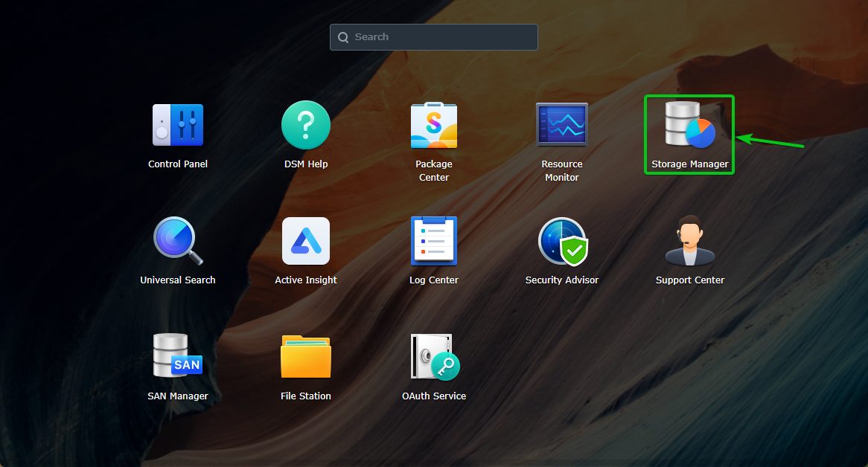Launch Resource Monitor graph icon
The width and height of the screenshot is (868, 467).
562,125
